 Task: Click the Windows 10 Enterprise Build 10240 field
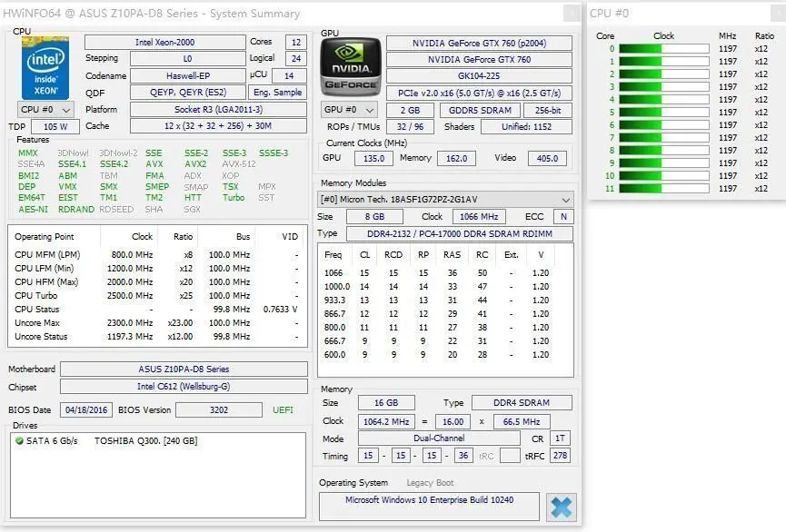[x=429, y=507]
